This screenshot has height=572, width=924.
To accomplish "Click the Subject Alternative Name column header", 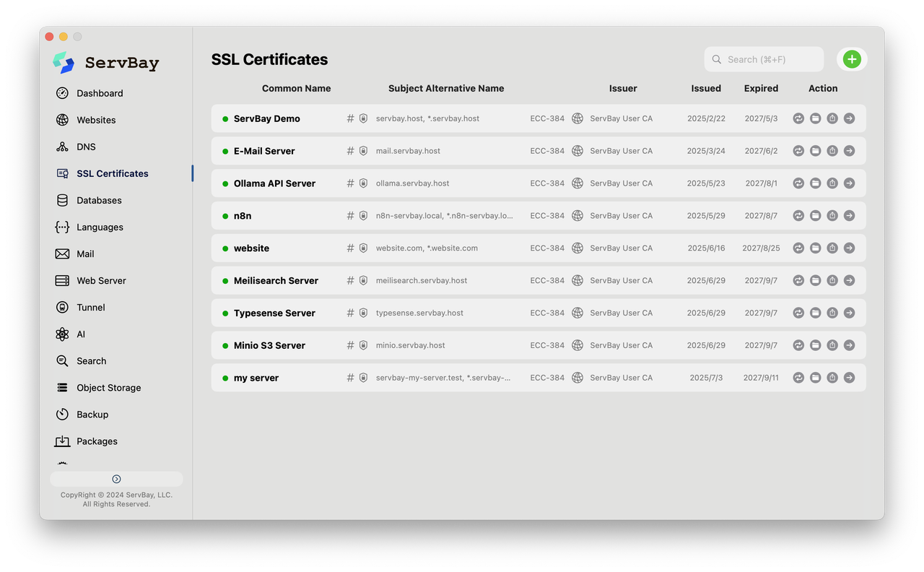I will pos(446,88).
